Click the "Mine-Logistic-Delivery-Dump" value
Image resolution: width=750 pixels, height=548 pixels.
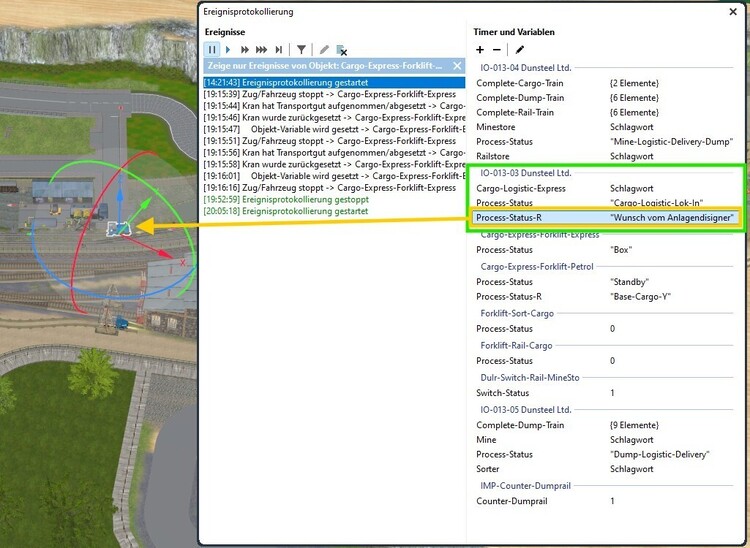(672, 142)
